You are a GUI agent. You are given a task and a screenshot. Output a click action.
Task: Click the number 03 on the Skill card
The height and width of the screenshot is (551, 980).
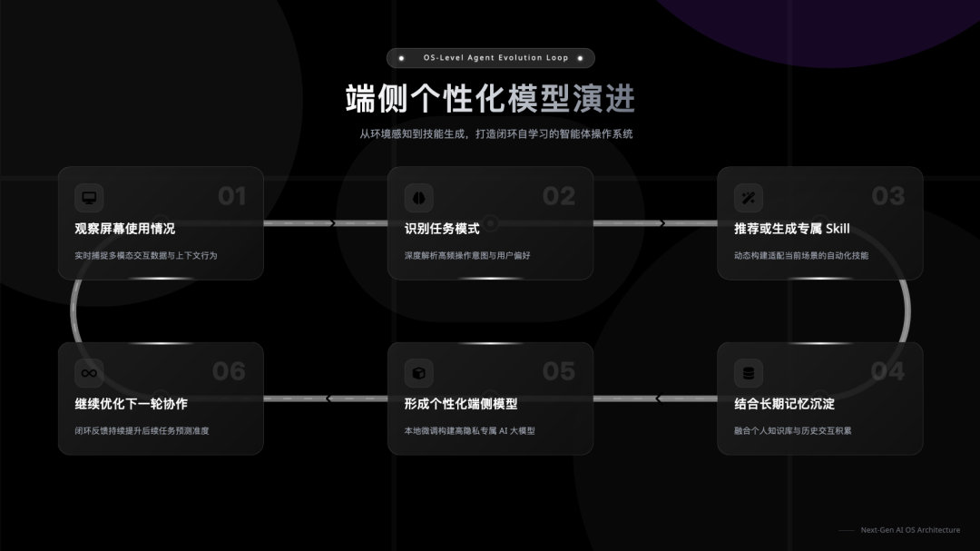[x=887, y=196]
